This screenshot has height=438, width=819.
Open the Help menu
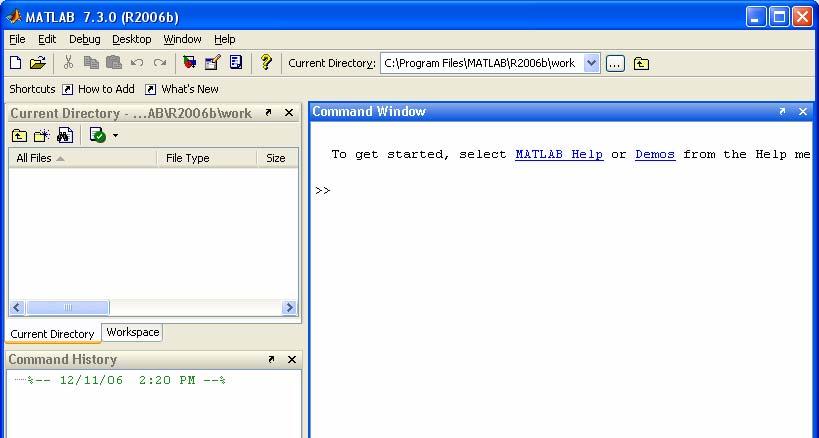pyautogui.click(x=225, y=39)
